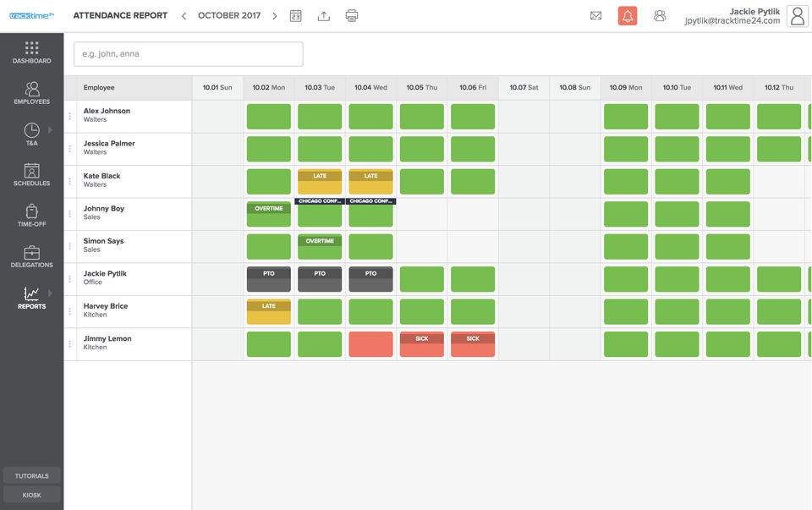This screenshot has height=510, width=812.
Task: Expand the T&A submenu arrow
Action: coord(50,130)
